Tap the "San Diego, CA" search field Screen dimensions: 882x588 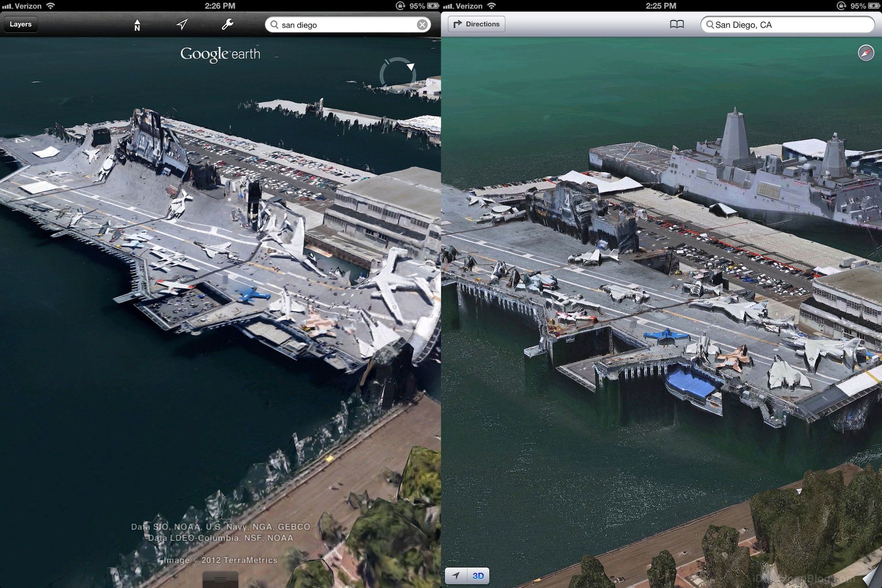click(x=788, y=25)
